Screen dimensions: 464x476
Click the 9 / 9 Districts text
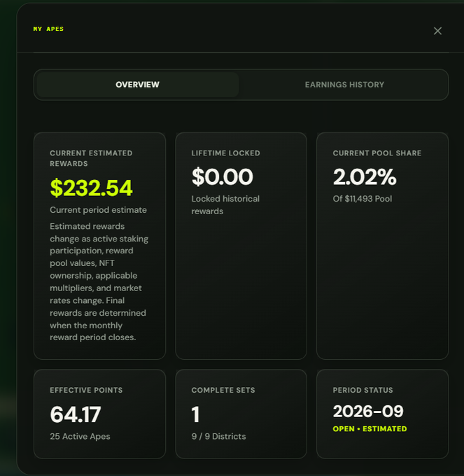[218, 437]
